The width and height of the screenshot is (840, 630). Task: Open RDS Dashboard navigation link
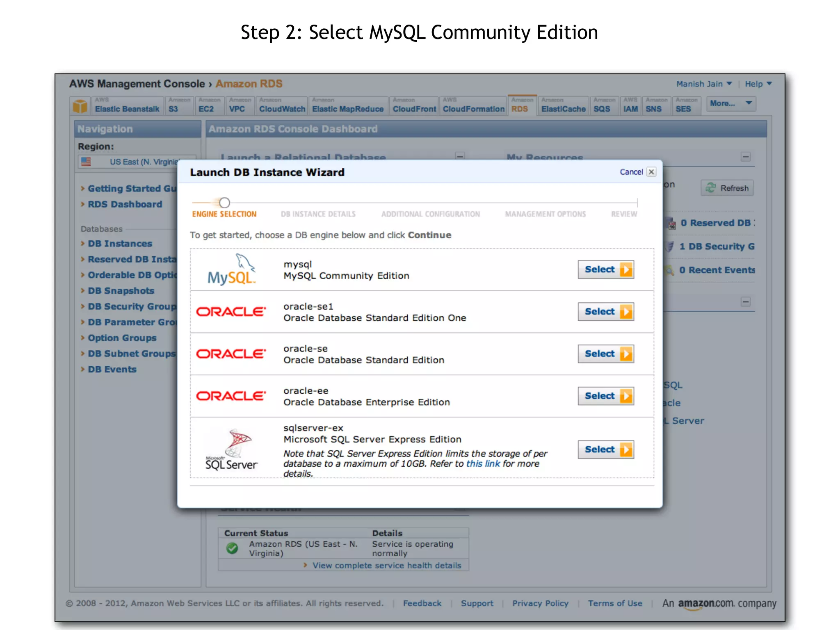click(x=125, y=204)
